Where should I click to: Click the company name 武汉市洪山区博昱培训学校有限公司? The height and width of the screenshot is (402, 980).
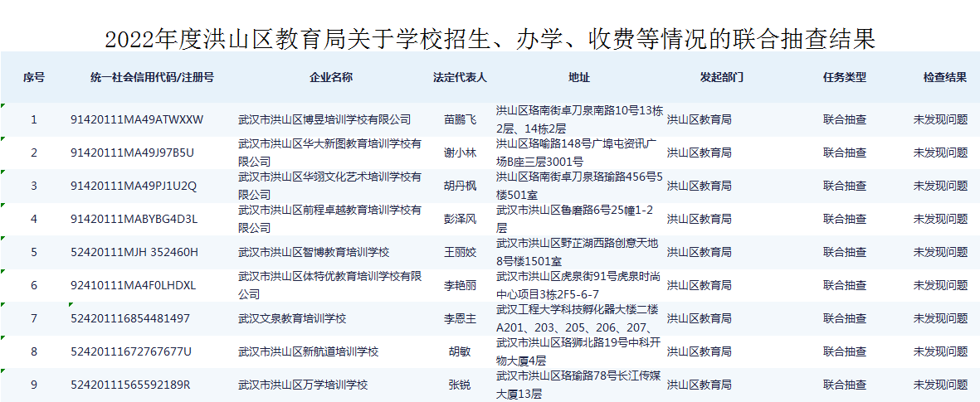[x=324, y=119]
